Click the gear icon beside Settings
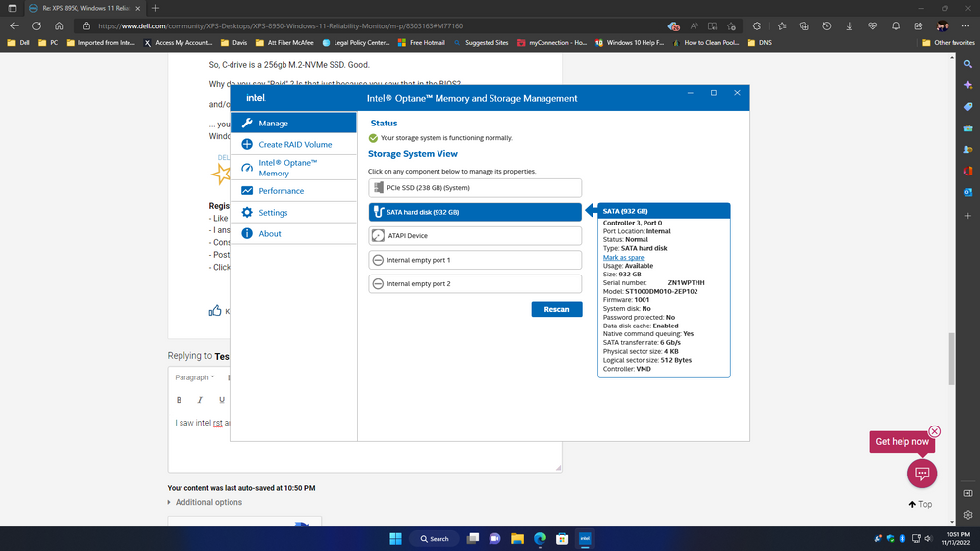980x551 pixels. click(x=247, y=213)
